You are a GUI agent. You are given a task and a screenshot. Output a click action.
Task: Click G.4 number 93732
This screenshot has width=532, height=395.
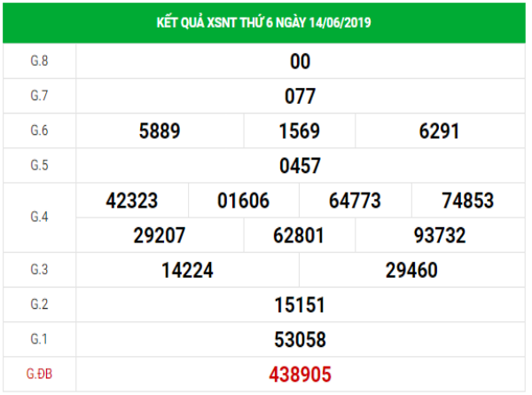439,235
